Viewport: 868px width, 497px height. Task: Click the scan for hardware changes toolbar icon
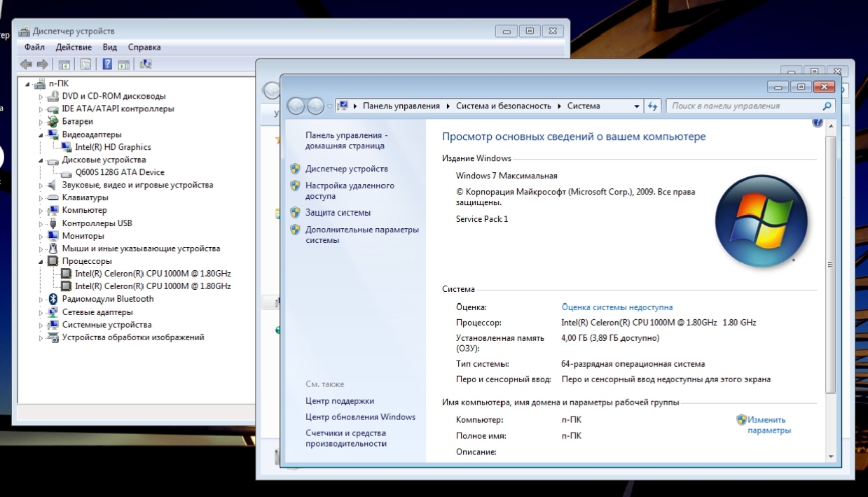[x=146, y=64]
